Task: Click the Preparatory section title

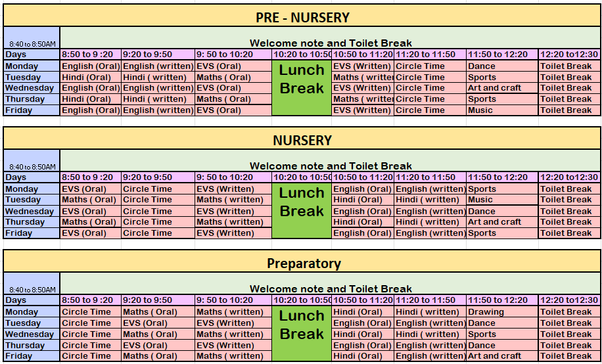Action: pos(303,263)
